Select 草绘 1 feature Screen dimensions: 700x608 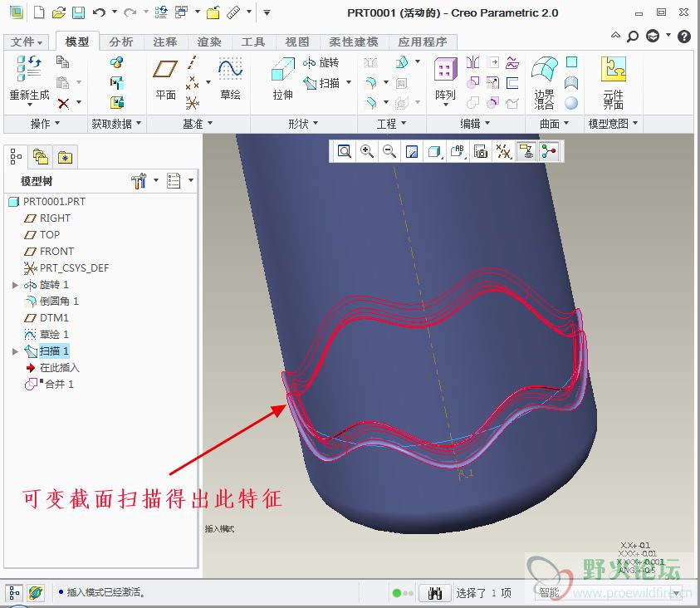pos(47,335)
